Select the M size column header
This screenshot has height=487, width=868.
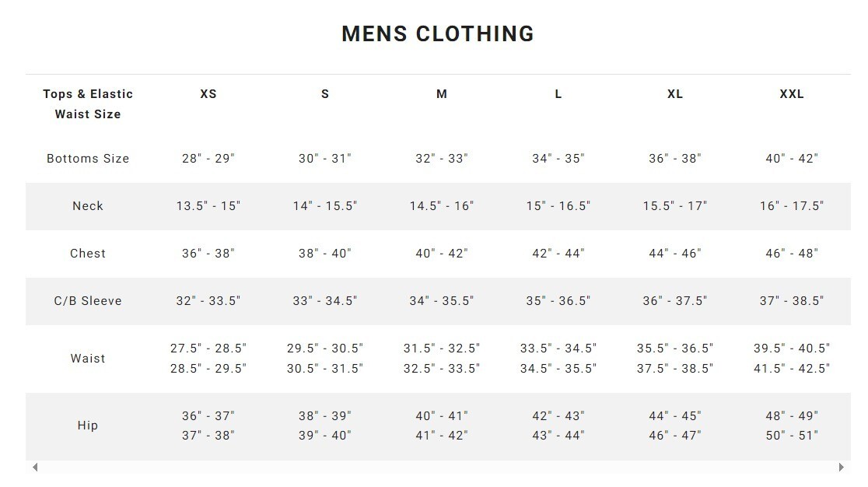point(442,94)
